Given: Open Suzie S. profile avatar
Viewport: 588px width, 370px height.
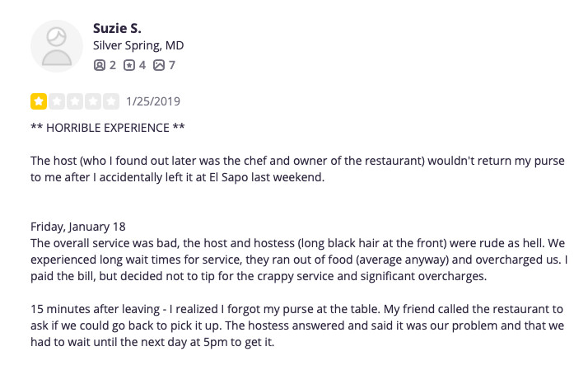Looking at the screenshot, I should (57, 45).
